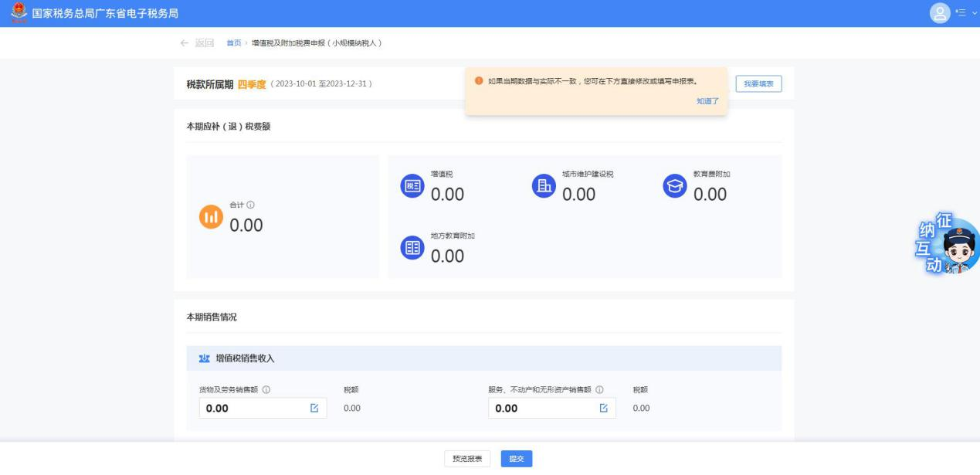Click the 教育费附加 graduation cap icon
This screenshot has height=475, width=980.
coord(675,186)
